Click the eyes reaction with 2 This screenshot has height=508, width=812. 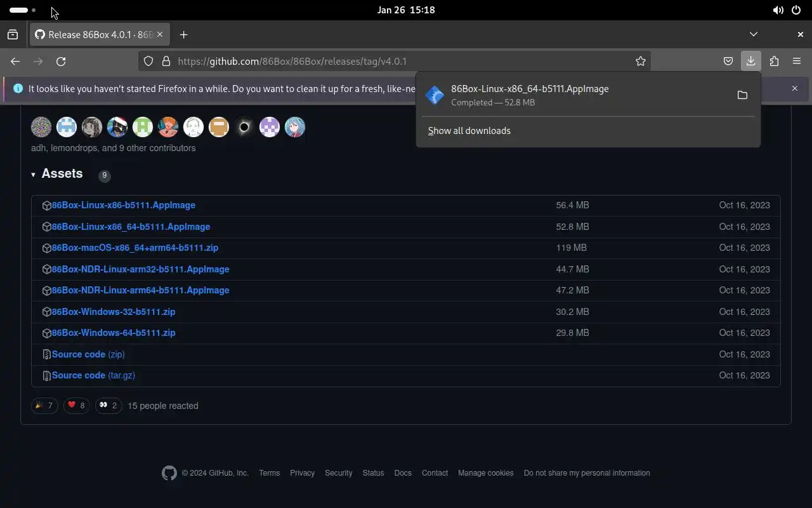tap(108, 405)
